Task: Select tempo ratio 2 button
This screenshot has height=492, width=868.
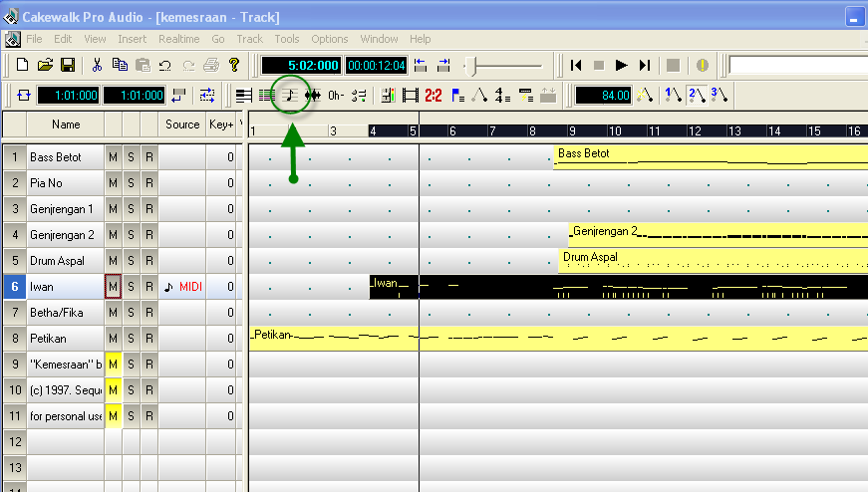Action: (x=697, y=96)
